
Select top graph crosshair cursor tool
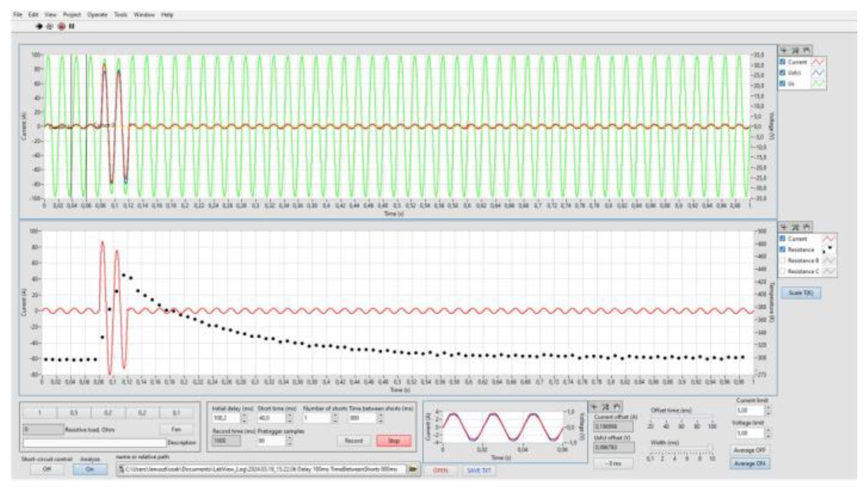(784, 51)
